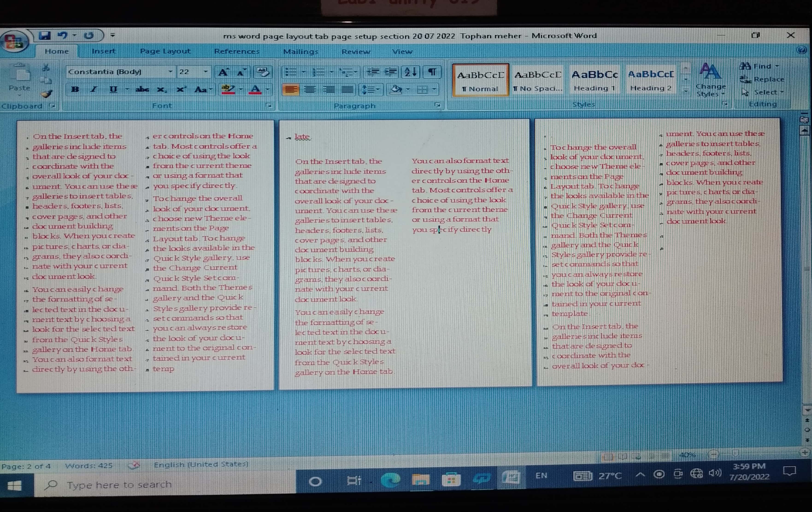The width and height of the screenshot is (812, 512).
Task: Click the Decrease Indent icon
Action: [373, 72]
